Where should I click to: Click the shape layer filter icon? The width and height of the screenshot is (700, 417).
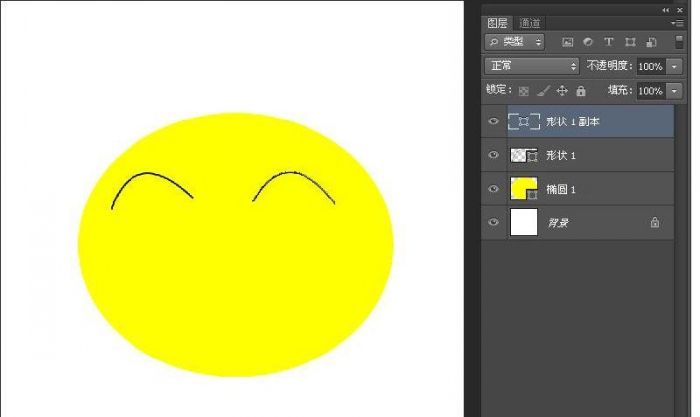pyautogui.click(x=630, y=42)
